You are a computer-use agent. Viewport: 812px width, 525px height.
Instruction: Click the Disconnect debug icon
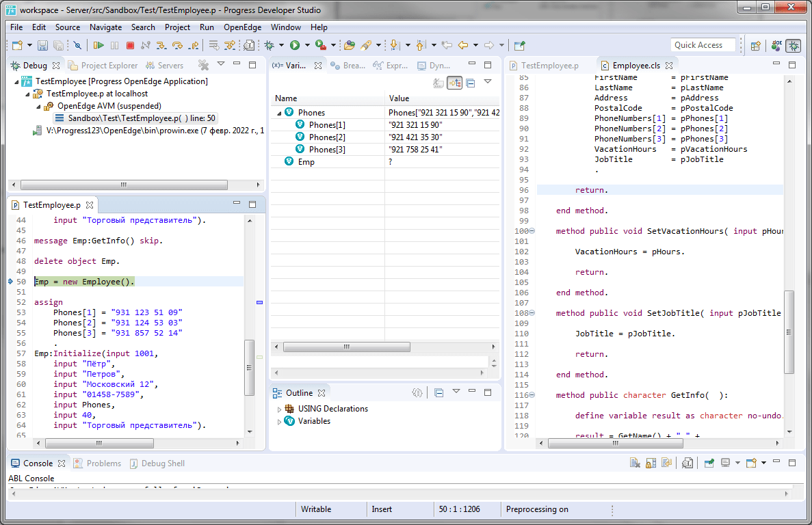point(146,46)
